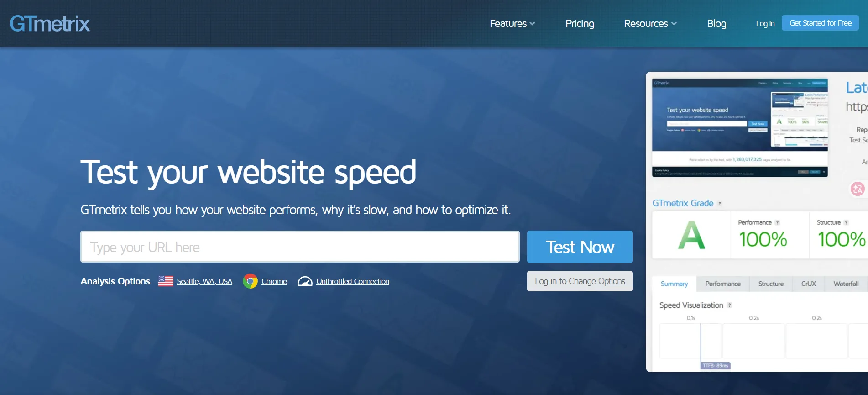Expand the Features dropdown menu
This screenshot has height=395, width=868.
click(x=512, y=23)
